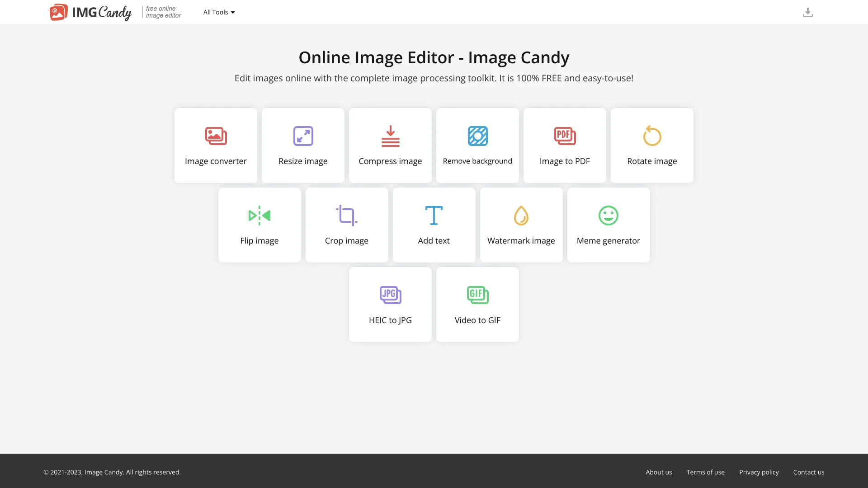Select the HEIC to JPG converter
868x488 pixels.
pyautogui.click(x=390, y=304)
